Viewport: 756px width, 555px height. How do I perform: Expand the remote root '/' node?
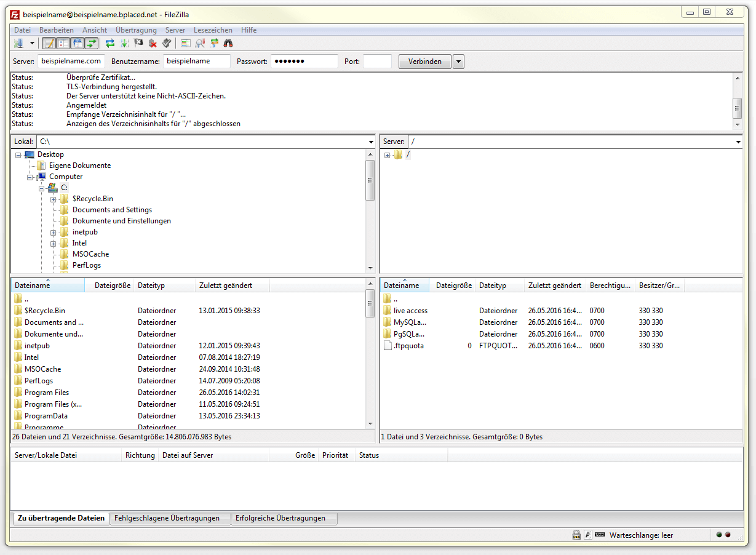(x=388, y=155)
